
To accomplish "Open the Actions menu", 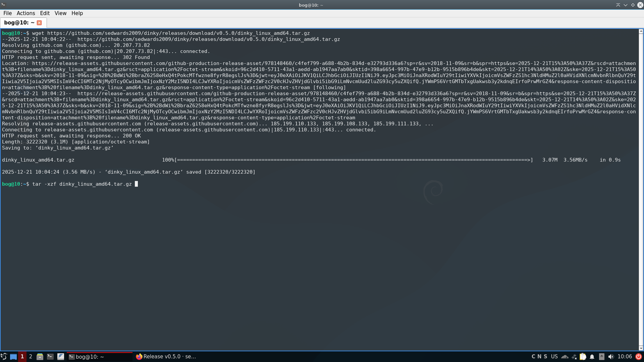I will point(26,13).
